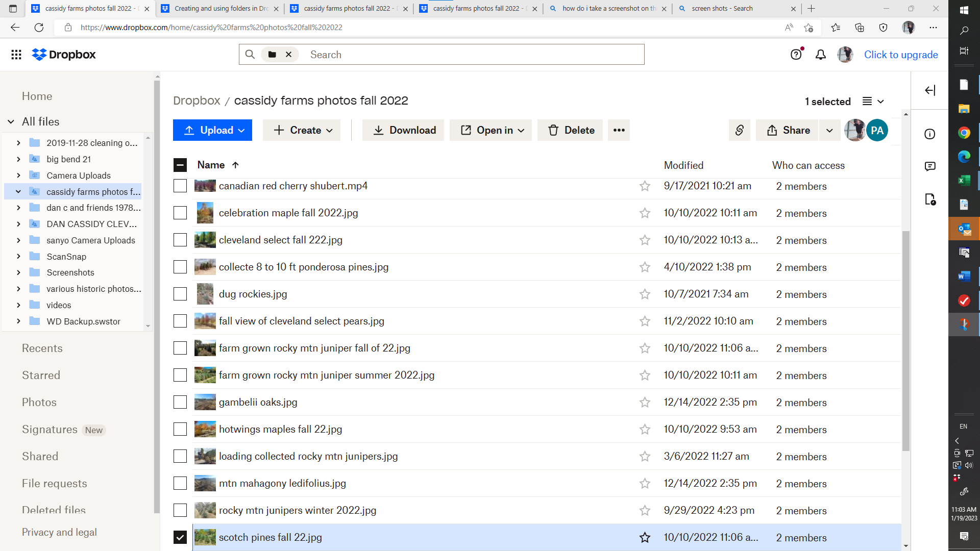The height and width of the screenshot is (551, 980).
Task: Collapse the right side panel
Action: point(930,90)
